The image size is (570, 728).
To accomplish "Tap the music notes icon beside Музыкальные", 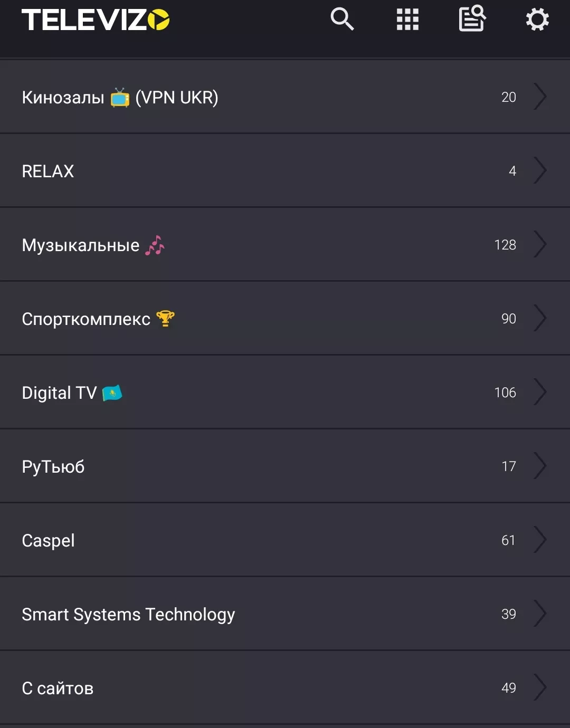I will point(155,245).
